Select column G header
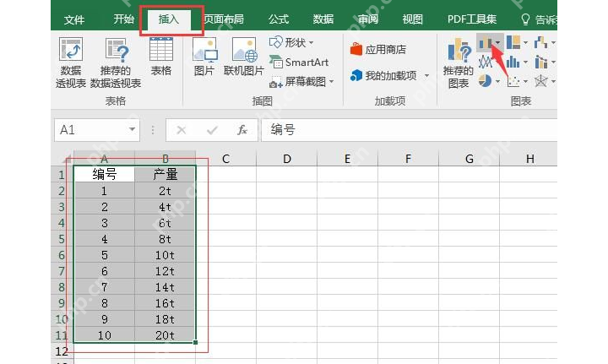The image size is (608, 364). (470, 159)
